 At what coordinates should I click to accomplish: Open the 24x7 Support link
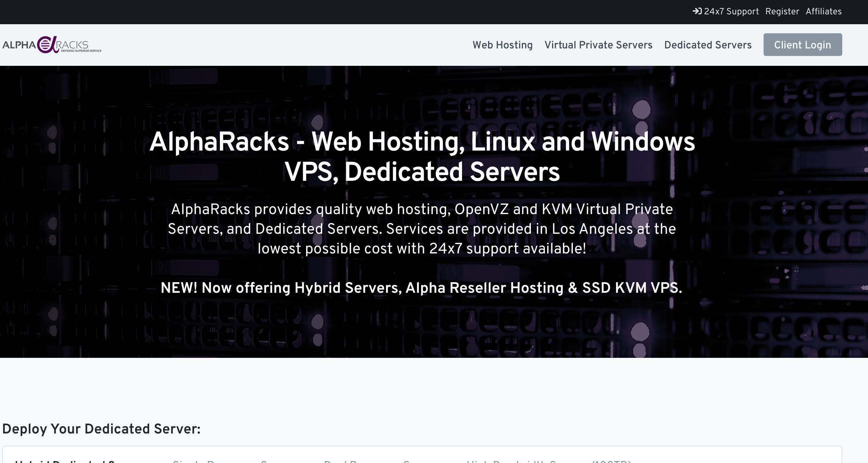(x=731, y=11)
